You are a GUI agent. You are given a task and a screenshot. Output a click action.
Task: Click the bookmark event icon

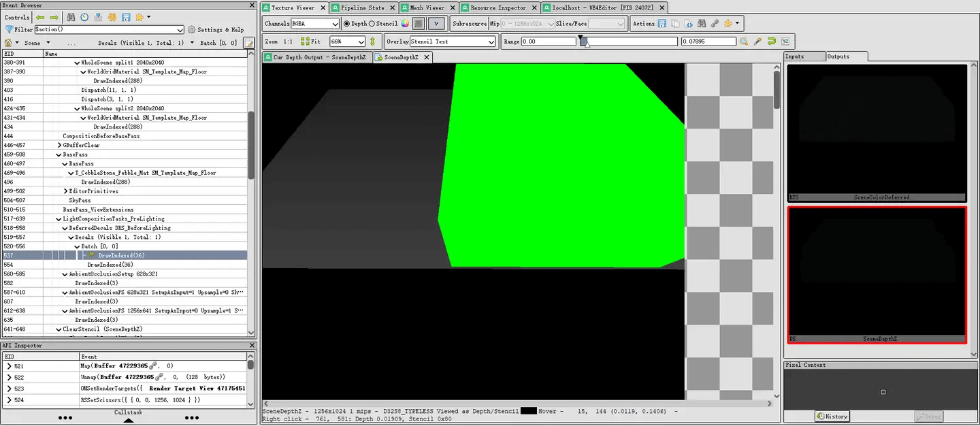[x=99, y=17]
